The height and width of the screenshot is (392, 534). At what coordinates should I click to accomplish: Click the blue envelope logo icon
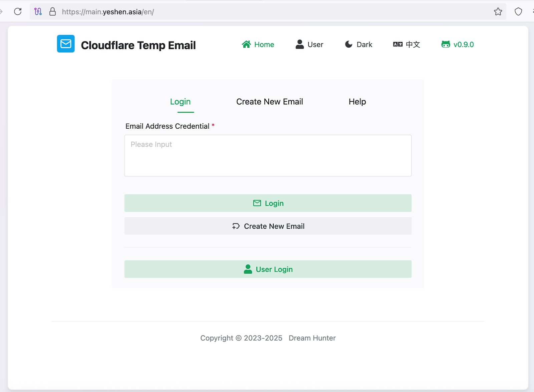pos(66,44)
